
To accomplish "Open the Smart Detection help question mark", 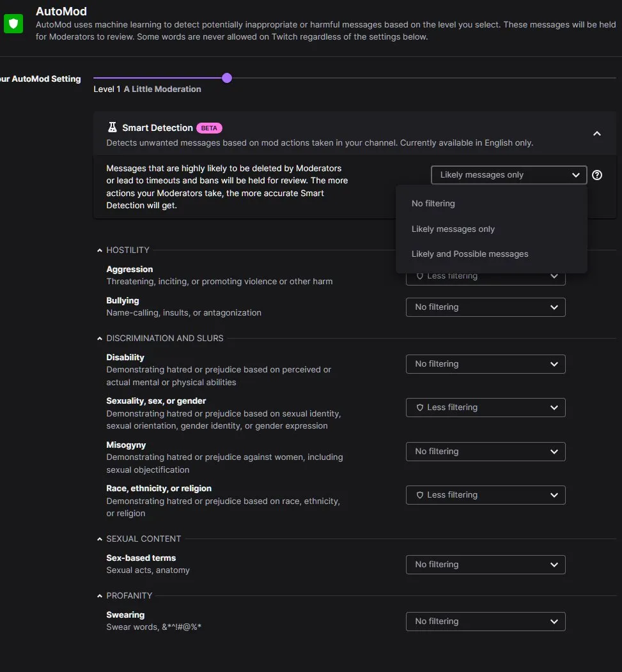I will [596, 175].
